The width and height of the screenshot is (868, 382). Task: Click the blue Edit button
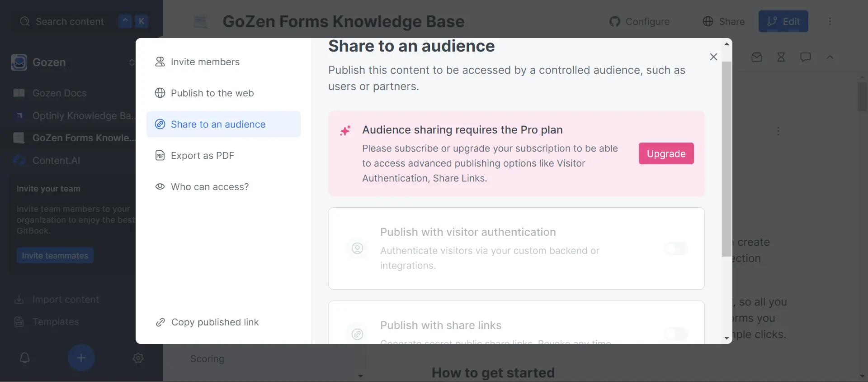(x=783, y=21)
